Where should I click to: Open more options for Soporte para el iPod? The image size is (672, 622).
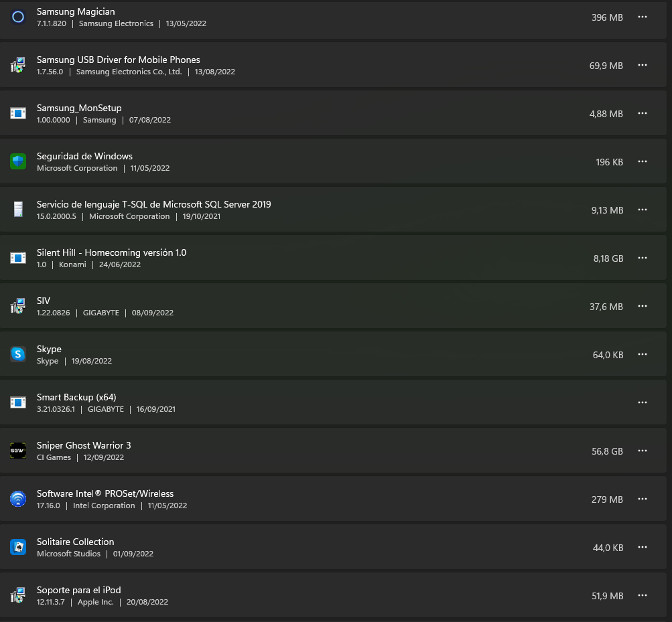pos(643,595)
